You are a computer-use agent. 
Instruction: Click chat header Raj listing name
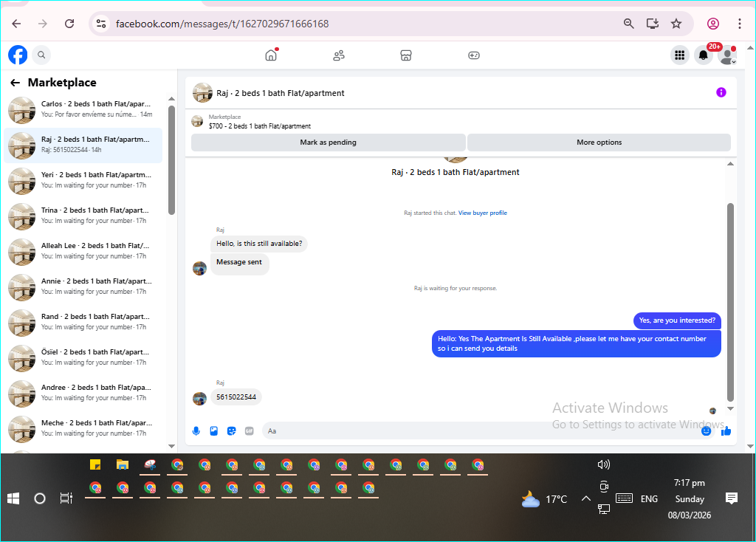tap(280, 94)
